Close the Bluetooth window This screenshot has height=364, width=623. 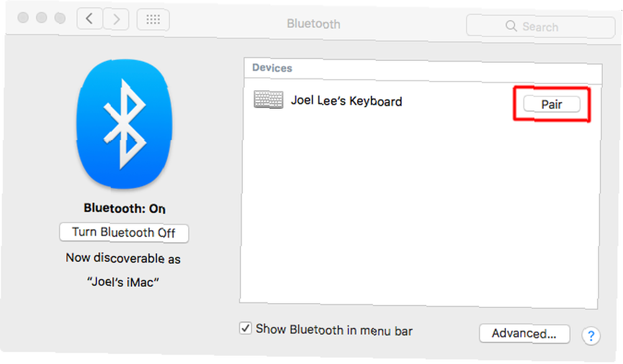pyautogui.click(x=23, y=17)
